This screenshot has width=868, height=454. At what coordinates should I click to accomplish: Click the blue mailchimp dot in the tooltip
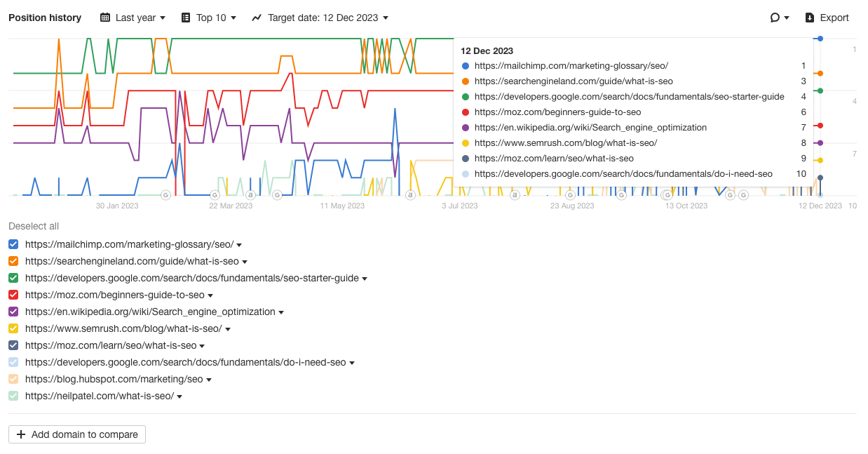pyautogui.click(x=465, y=66)
